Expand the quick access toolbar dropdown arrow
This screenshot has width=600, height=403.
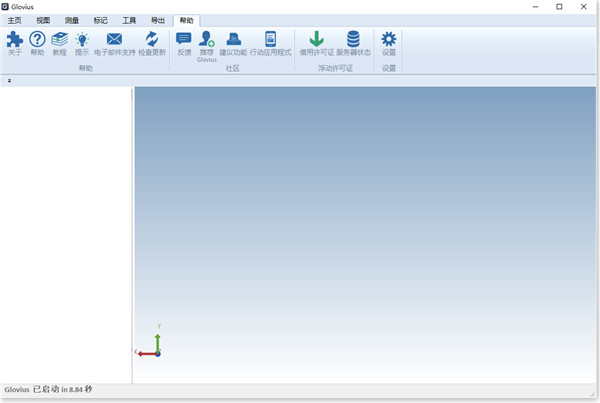point(9,80)
